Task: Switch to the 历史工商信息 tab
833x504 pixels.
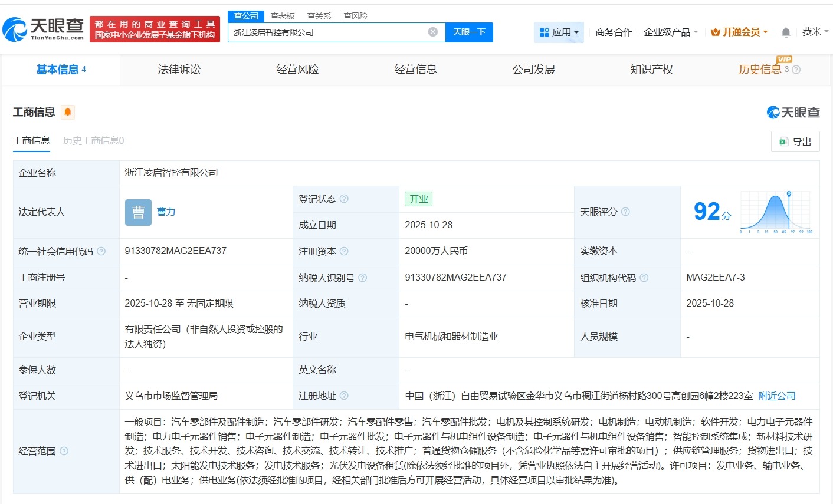Action: 92,141
